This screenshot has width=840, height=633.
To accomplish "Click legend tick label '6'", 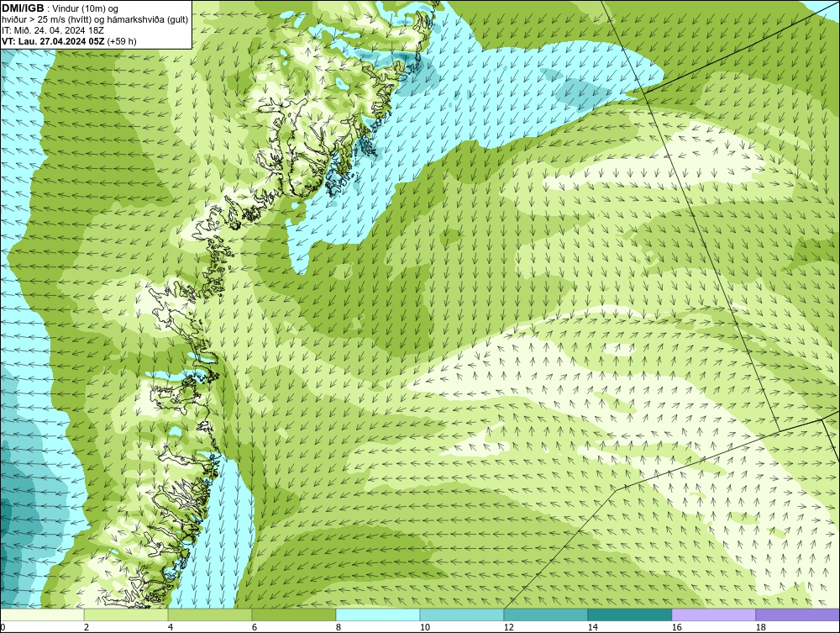I will point(255,627).
